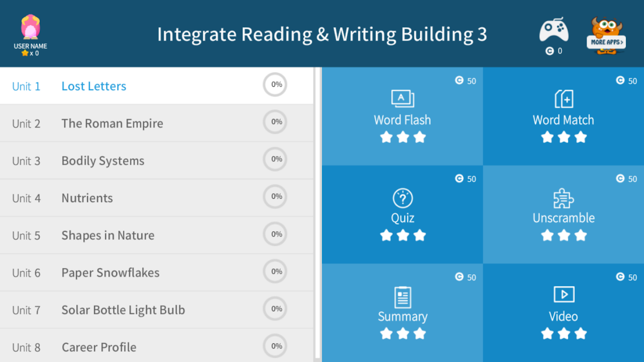Play the Video activity icon

coord(563,295)
